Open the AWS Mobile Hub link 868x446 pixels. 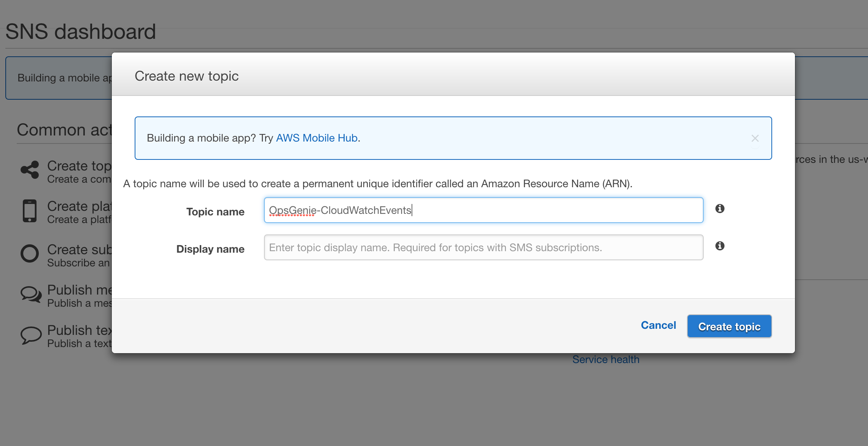pyautogui.click(x=316, y=138)
